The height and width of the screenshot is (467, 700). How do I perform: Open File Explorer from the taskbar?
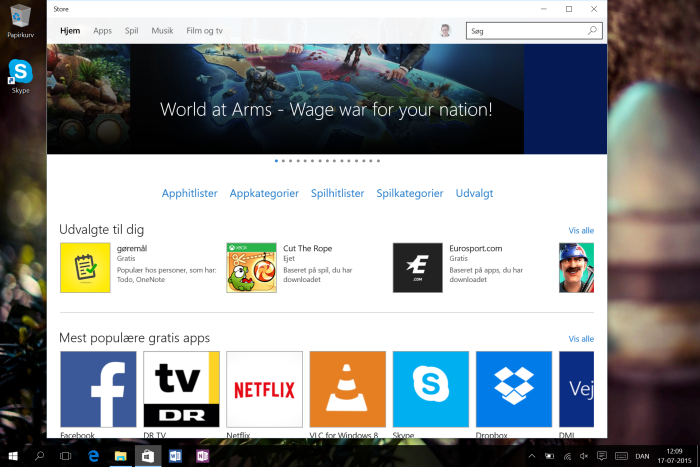[x=121, y=456]
